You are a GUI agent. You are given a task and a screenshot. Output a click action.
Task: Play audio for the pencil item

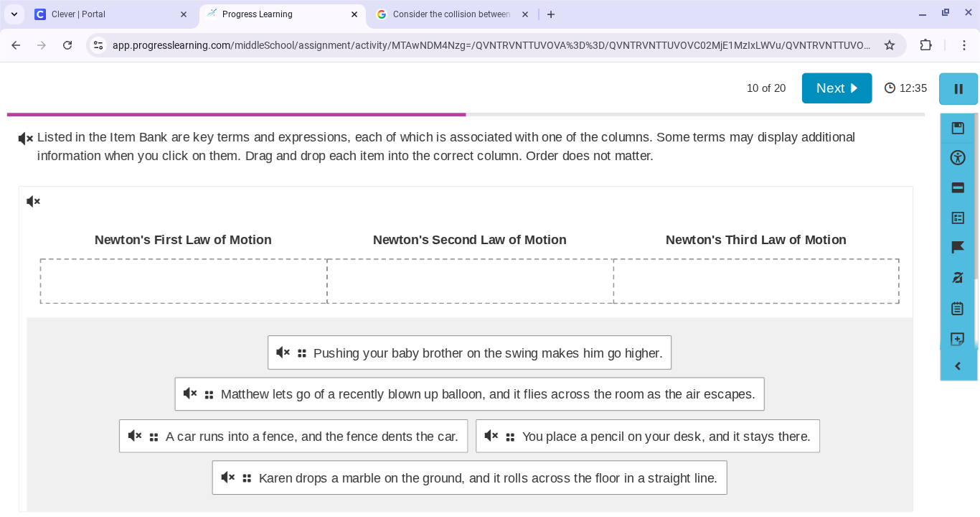point(491,436)
